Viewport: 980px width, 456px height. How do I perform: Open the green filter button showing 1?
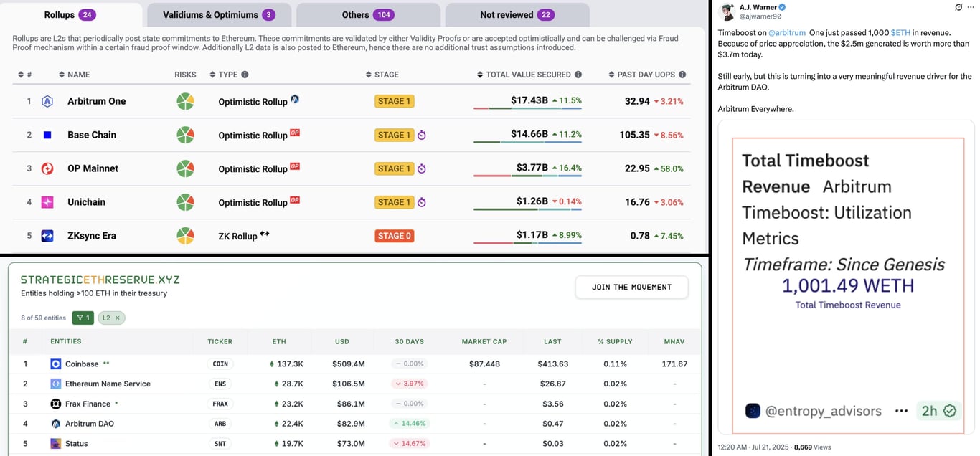pyautogui.click(x=83, y=318)
